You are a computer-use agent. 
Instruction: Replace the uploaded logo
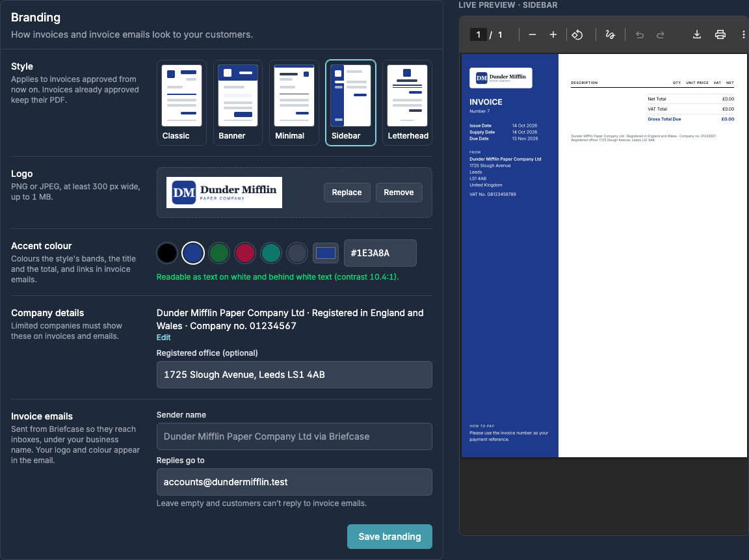(x=347, y=193)
